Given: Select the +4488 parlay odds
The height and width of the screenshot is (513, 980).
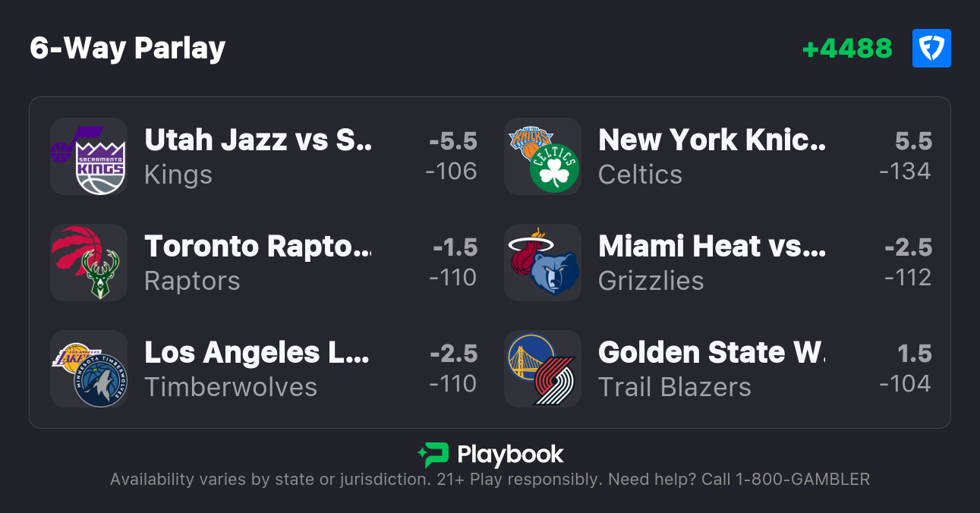Looking at the screenshot, I should (x=847, y=49).
